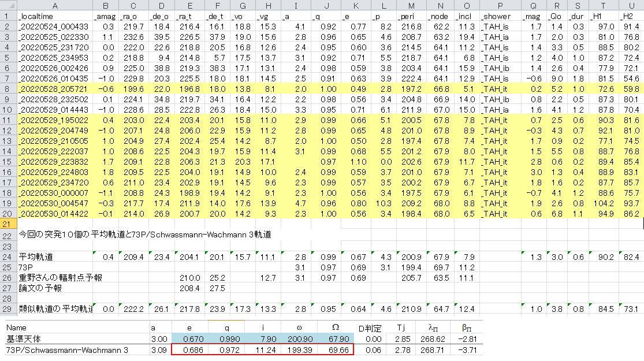Image resolution: width=644 pixels, height=361 pixels.
Task: Select column A header
Action: (x=55, y=6)
